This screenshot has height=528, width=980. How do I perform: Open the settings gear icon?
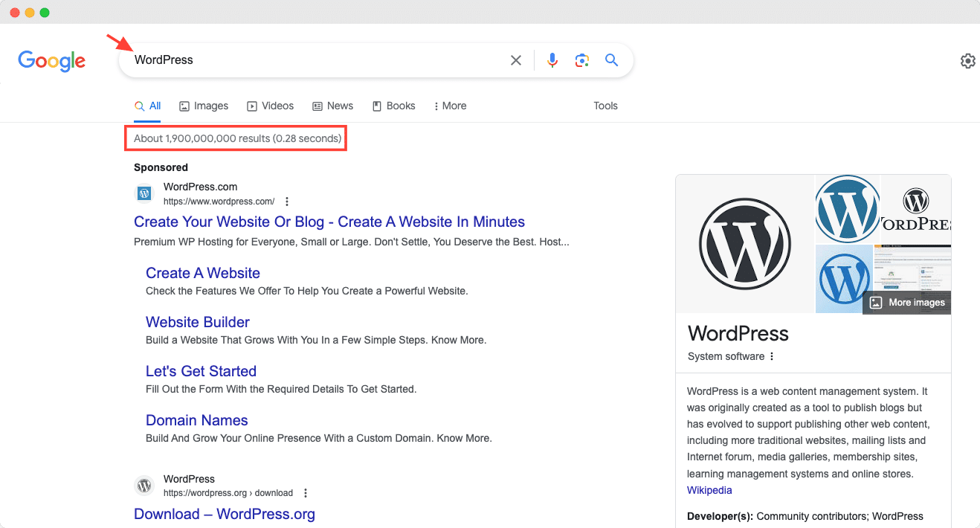point(967,61)
